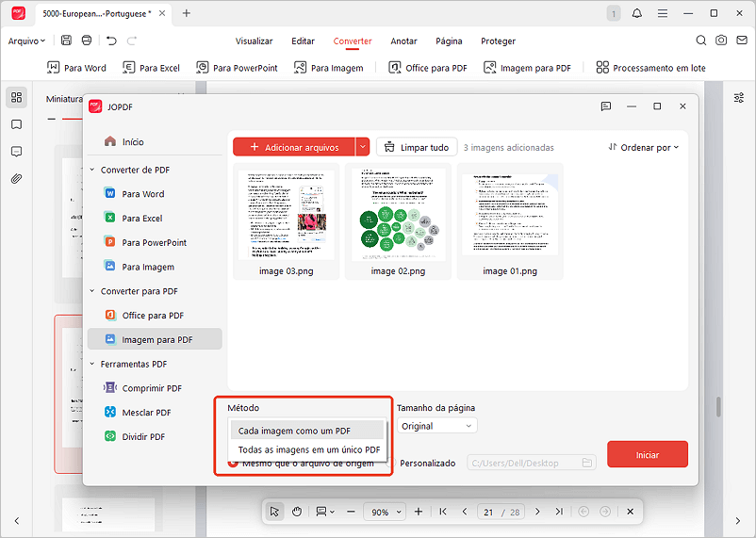
Task: Select the Hand pan tool
Action: point(297,512)
